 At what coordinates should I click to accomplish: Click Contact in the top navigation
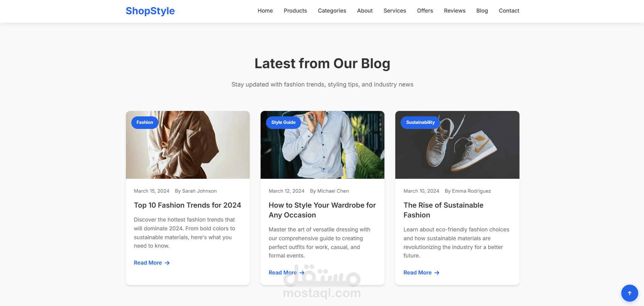(x=509, y=11)
